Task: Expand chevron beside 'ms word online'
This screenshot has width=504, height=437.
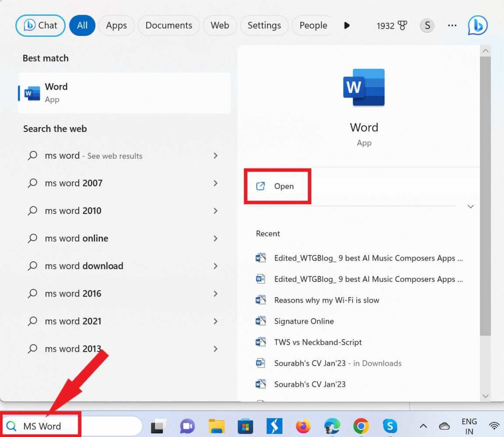Action: [216, 238]
